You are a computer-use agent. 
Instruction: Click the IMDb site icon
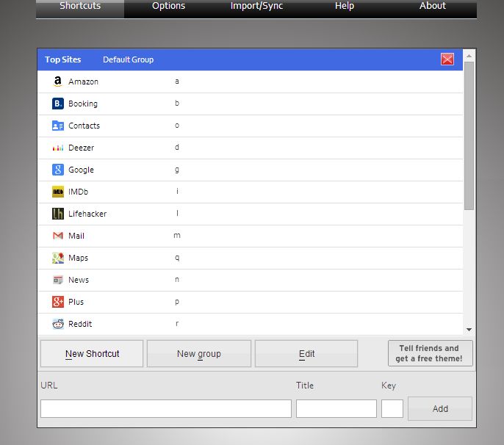(58, 192)
